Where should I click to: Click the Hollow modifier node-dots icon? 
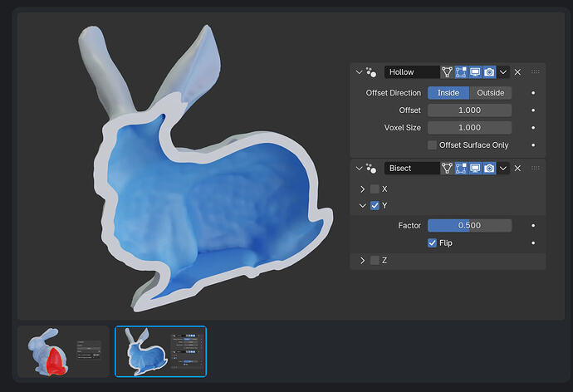click(371, 72)
